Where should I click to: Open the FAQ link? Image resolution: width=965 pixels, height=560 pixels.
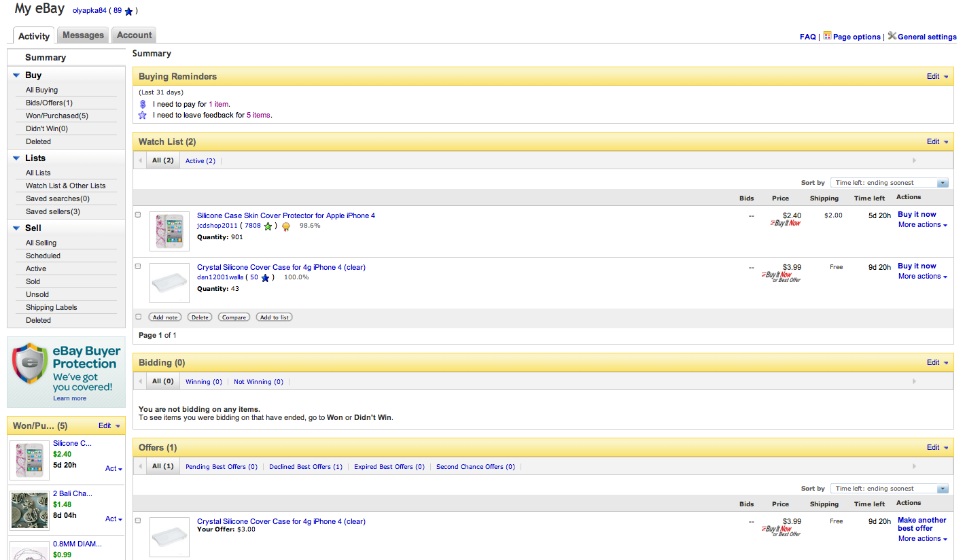[x=807, y=37]
